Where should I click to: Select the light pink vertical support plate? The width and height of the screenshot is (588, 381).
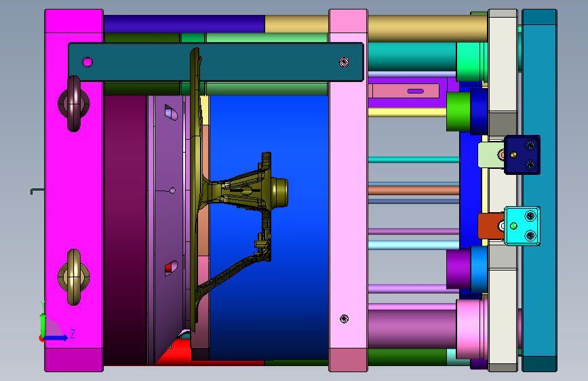coord(348,190)
